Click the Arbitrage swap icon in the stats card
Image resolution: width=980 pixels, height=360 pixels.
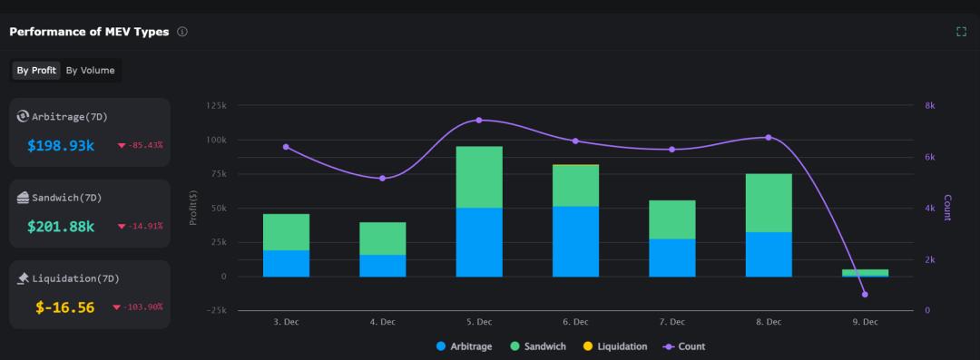tap(23, 116)
